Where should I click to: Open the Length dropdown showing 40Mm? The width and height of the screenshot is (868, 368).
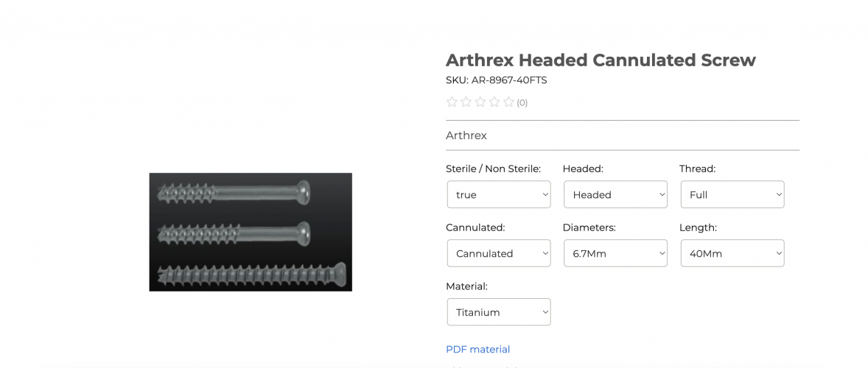point(732,253)
